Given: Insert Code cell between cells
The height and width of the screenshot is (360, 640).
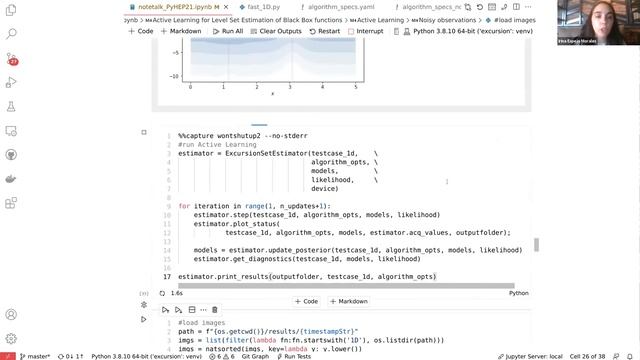Looking at the screenshot, I should 306,301.
